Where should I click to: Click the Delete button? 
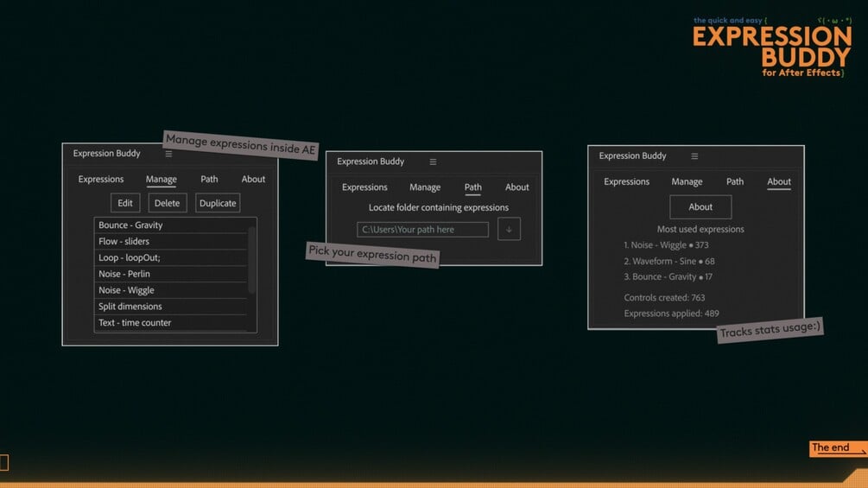[x=168, y=203]
